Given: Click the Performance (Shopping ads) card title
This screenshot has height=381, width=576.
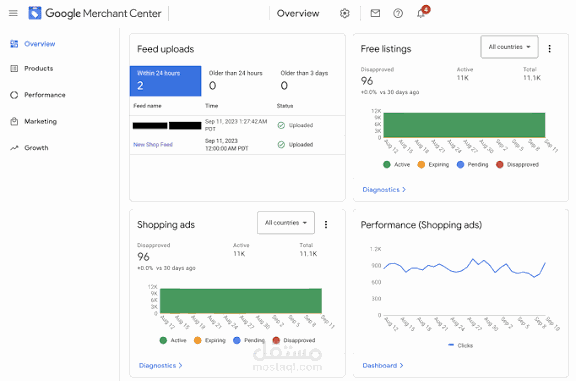Looking at the screenshot, I should point(421,225).
